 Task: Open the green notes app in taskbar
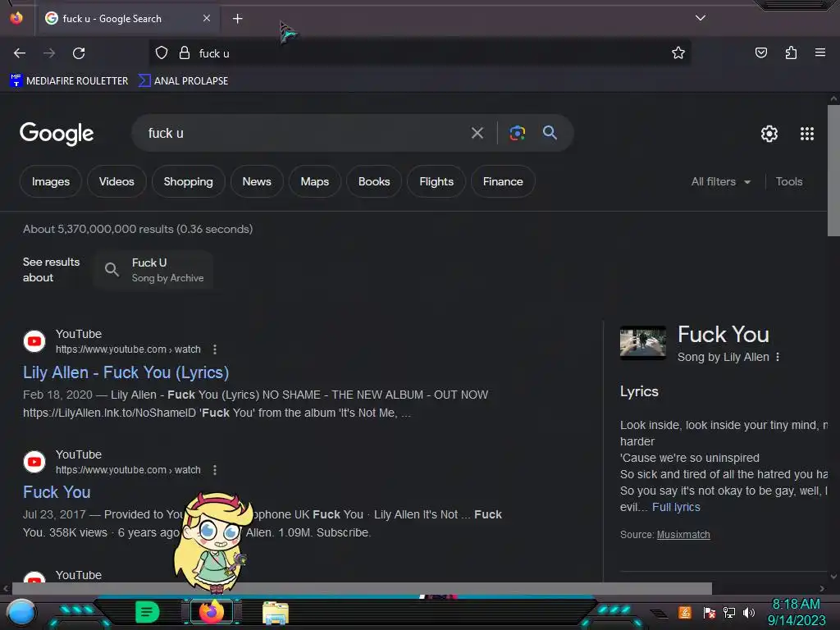coord(148,612)
